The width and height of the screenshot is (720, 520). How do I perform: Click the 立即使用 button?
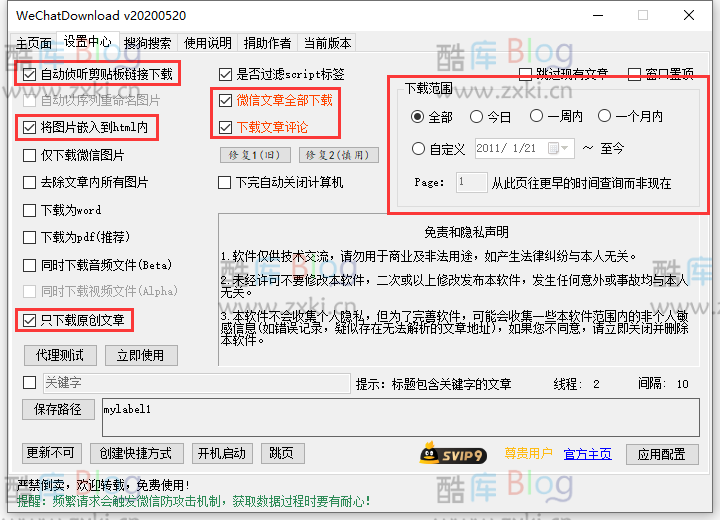[141, 355]
